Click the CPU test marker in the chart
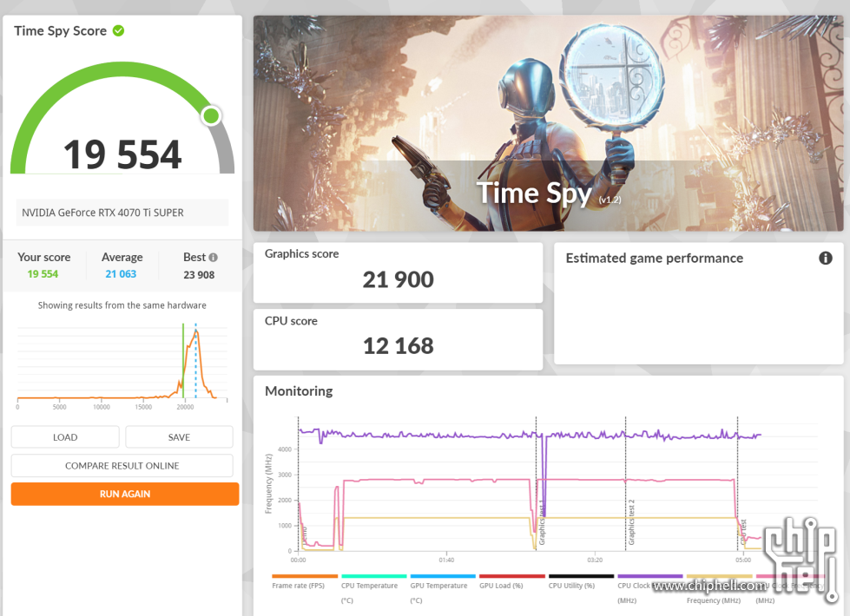 [743, 532]
